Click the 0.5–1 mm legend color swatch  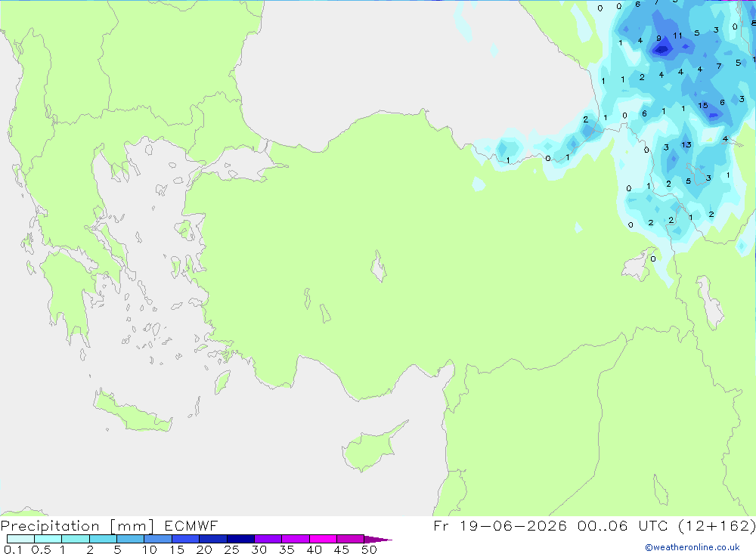pyautogui.click(x=48, y=539)
